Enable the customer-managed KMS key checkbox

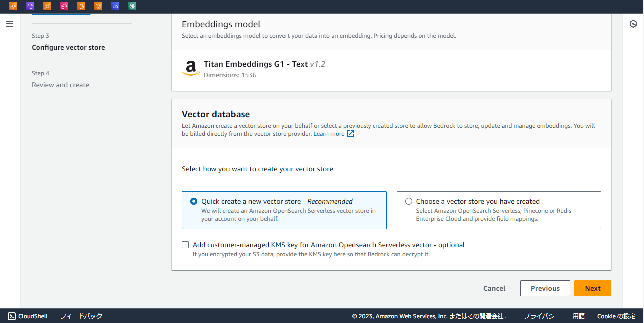185,245
